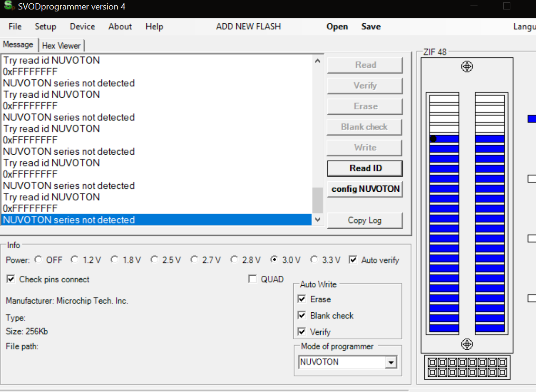The image size is (536, 392).
Task: Open the Setup menu
Action: point(46,26)
